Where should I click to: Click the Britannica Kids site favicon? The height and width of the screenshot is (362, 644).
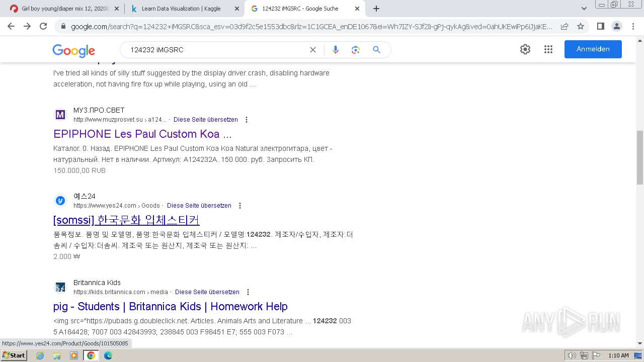coord(60,287)
